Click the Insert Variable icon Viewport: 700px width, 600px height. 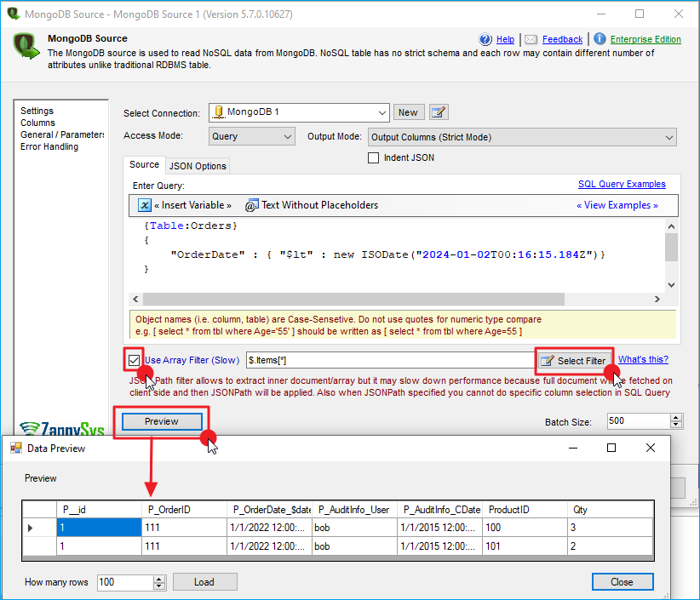pos(145,205)
